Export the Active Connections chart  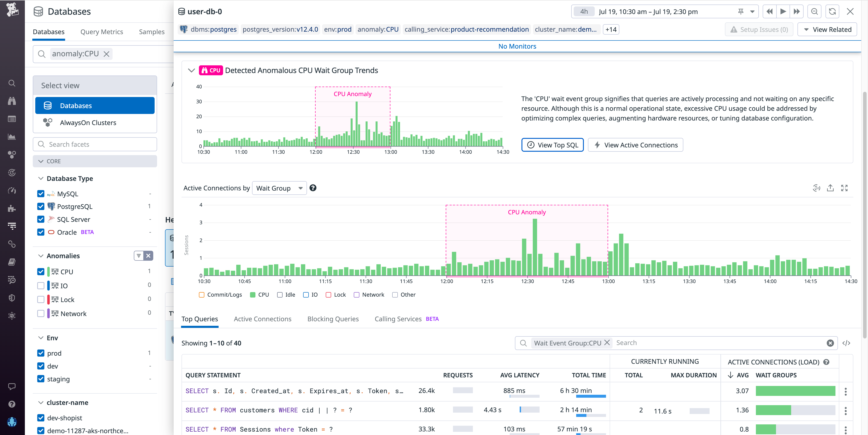pyautogui.click(x=831, y=188)
